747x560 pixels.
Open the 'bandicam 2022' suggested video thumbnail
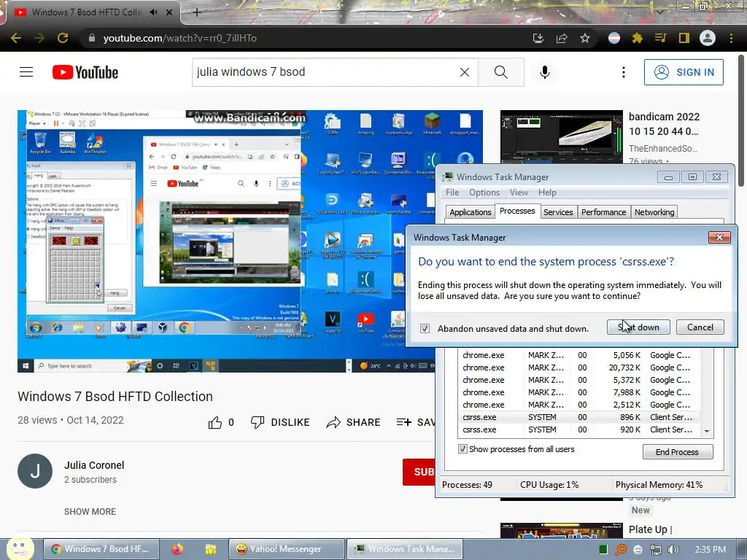click(561, 138)
